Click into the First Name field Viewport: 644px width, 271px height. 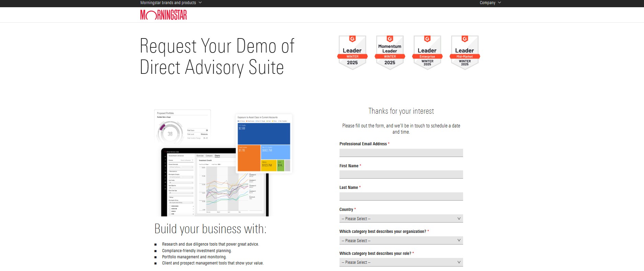click(401, 174)
